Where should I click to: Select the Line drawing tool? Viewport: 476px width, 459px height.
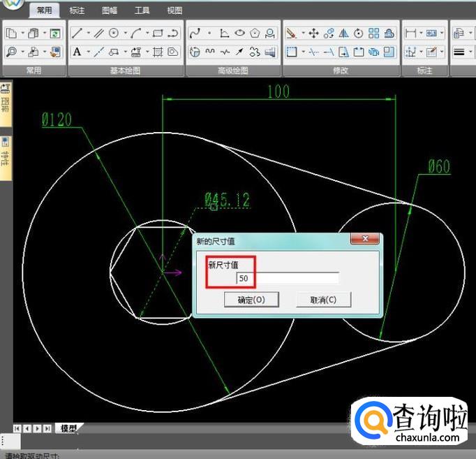pos(77,33)
